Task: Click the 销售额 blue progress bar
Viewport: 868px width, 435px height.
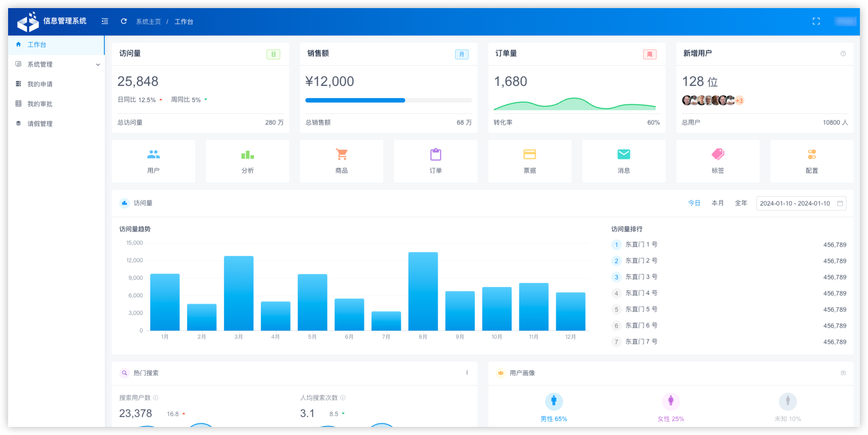Action: [355, 100]
